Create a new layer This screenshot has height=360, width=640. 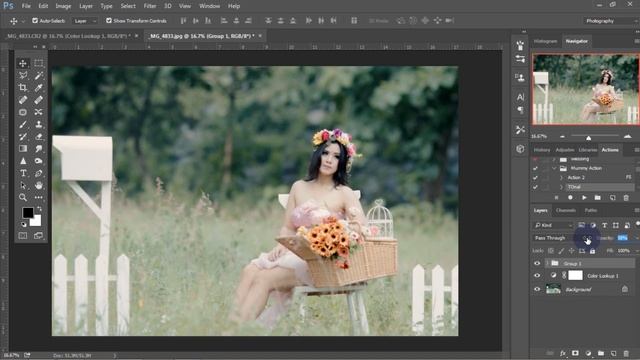pos(613,353)
